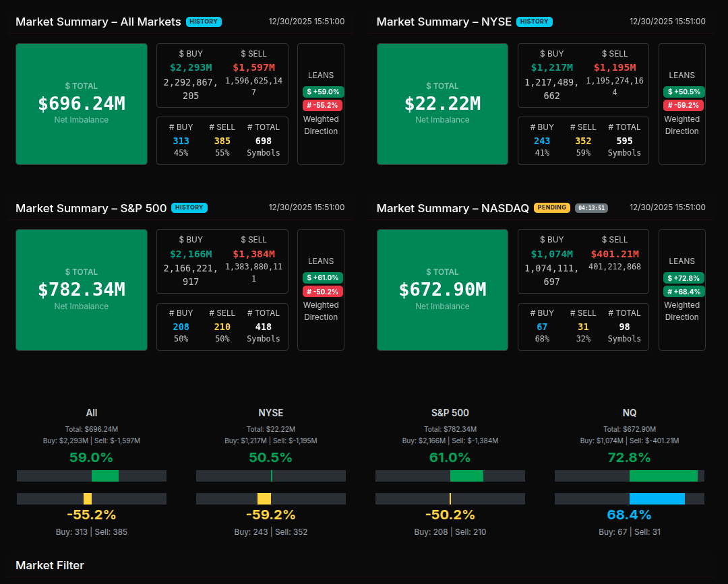
Task: Click HISTORY badge on NYSE summary
Action: tap(534, 22)
